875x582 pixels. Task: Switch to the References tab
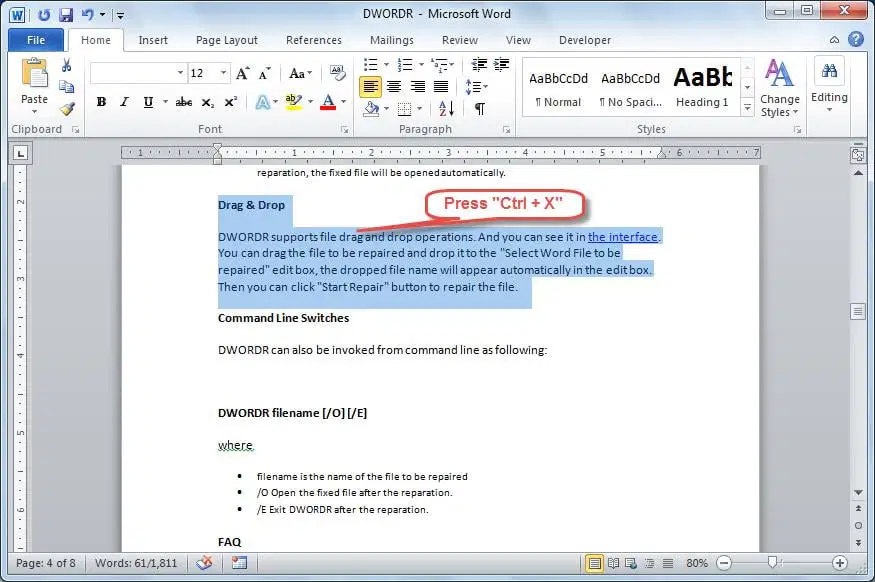[314, 40]
